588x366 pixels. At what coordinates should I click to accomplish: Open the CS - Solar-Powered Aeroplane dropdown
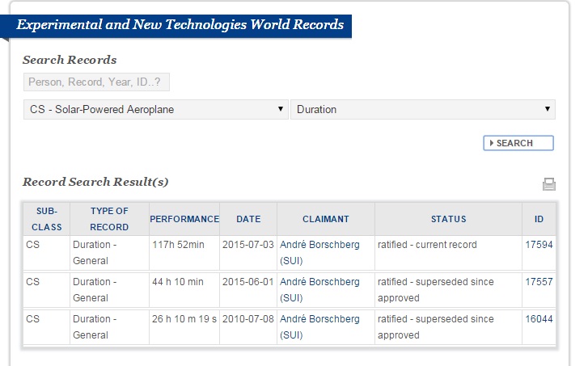click(x=155, y=109)
